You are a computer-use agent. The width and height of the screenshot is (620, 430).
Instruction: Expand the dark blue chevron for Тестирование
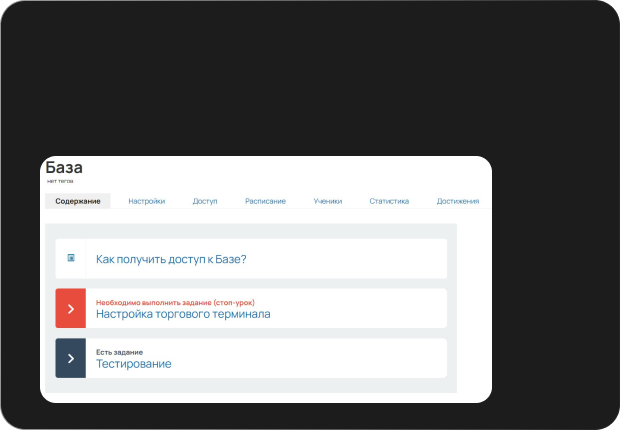coord(70,358)
